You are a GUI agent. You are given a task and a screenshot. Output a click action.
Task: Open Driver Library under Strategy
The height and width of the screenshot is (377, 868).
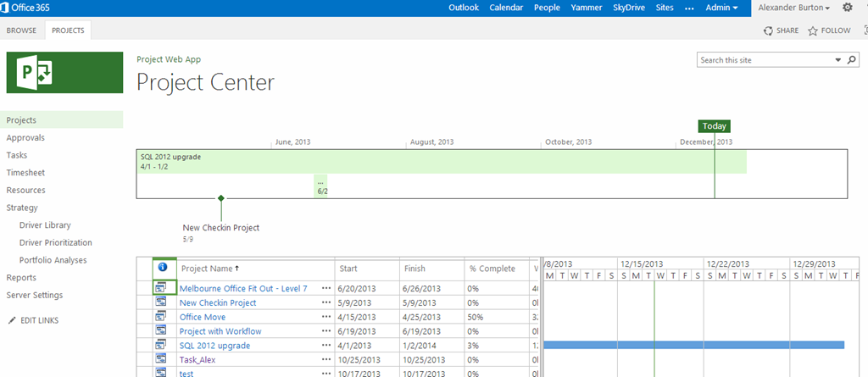[45, 225]
